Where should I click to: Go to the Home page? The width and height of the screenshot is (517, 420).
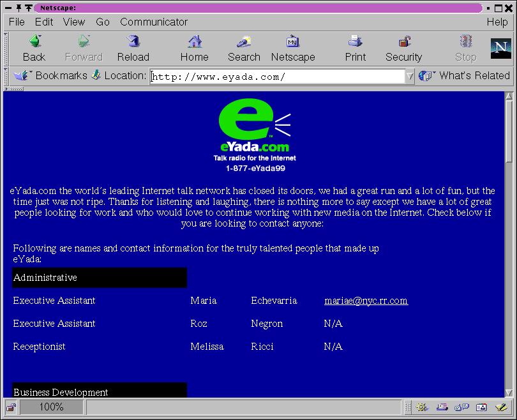(195, 41)
